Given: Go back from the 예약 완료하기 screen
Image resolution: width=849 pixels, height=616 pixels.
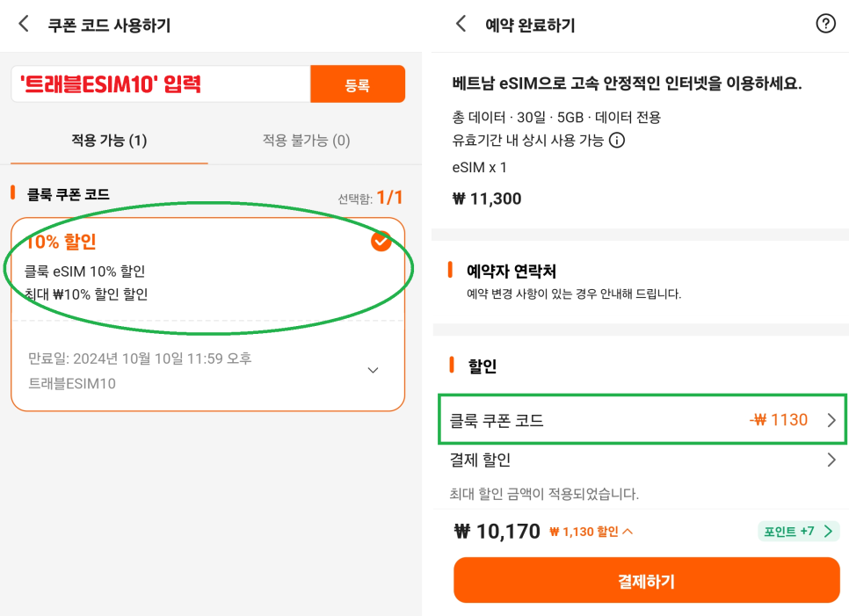Looking at the screenshot, I should click(x=461, y=24).
